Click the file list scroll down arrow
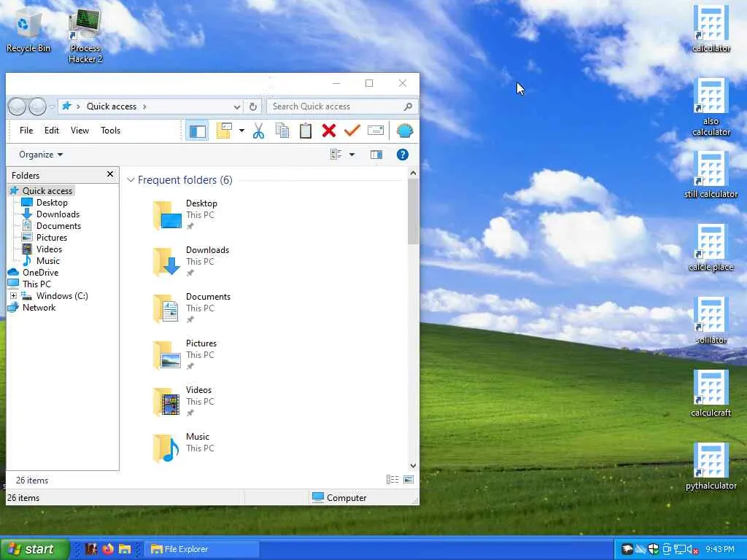The image size is (747, 560). tap(413, 466)
